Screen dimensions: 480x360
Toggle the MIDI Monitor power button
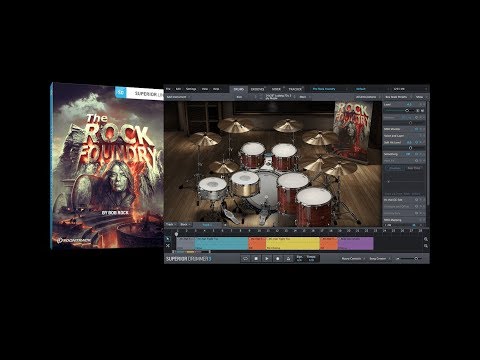click(417, 129)
